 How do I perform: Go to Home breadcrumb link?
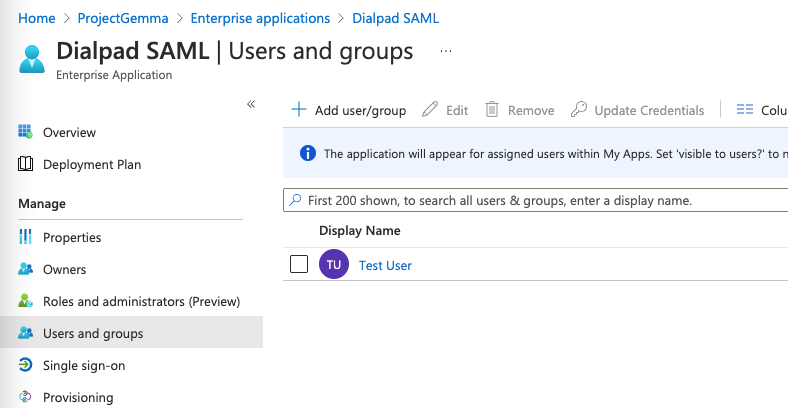[x=37, y=18]
